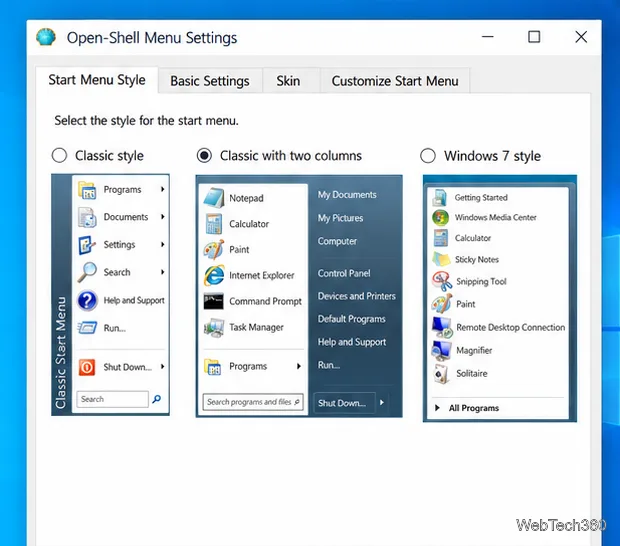
Task: Click the Search box in Classic style preview
Action: tap(113, 399)
